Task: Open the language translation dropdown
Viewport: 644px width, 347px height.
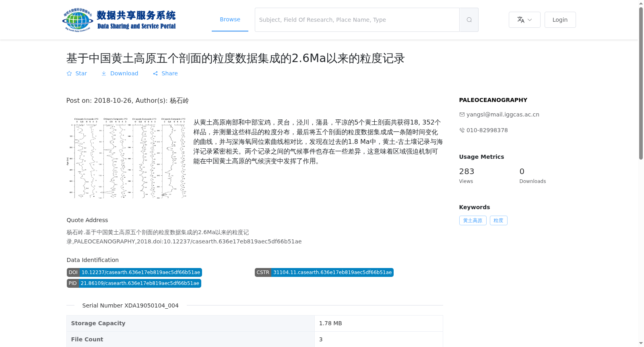Action: tap(524, 20)
